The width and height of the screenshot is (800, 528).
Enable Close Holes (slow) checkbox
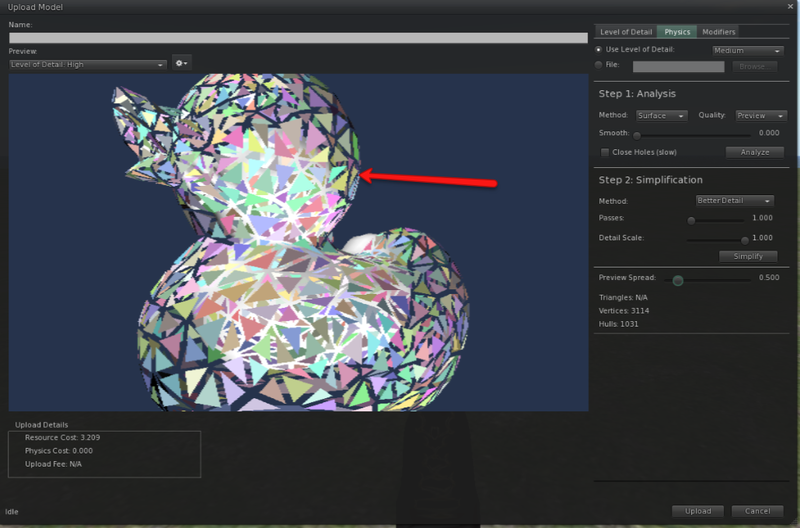point(605,152)
